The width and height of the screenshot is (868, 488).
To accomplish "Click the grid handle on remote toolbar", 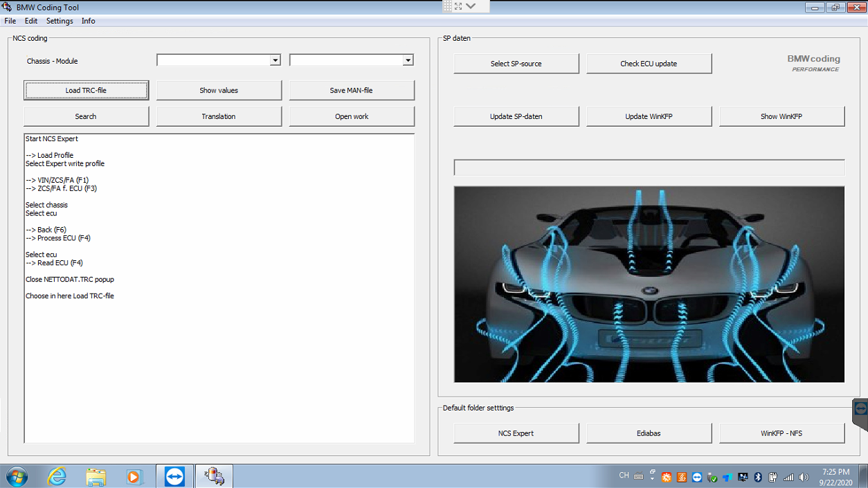I will click(x=447, y=6).
